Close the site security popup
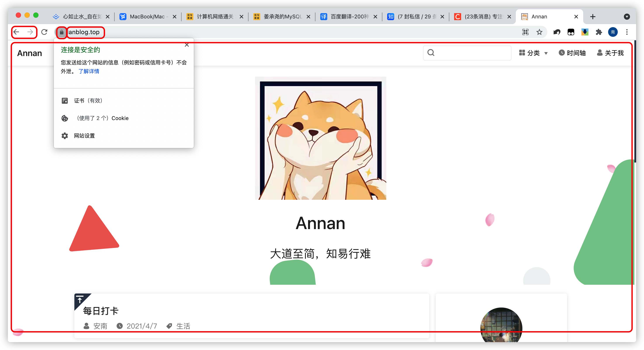The image size is (644, 350). tap(187, 45)
